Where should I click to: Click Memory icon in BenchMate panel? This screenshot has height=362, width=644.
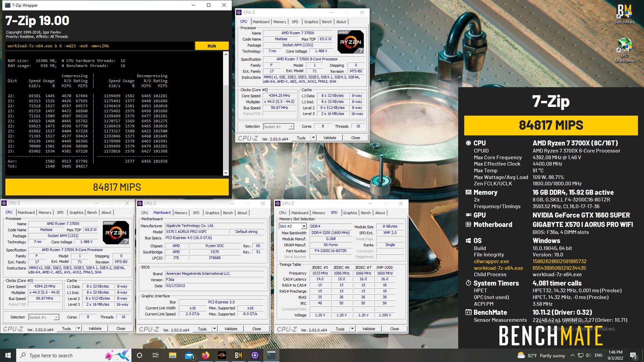[x=468, y=192]
